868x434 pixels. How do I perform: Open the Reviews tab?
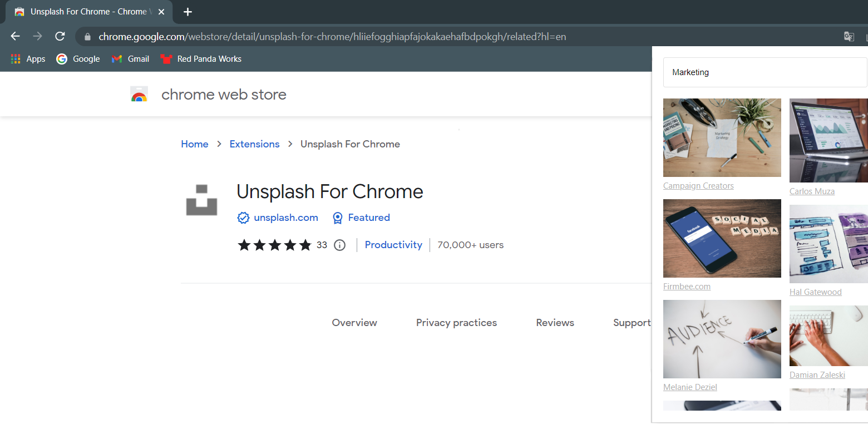tap(555, 323)
